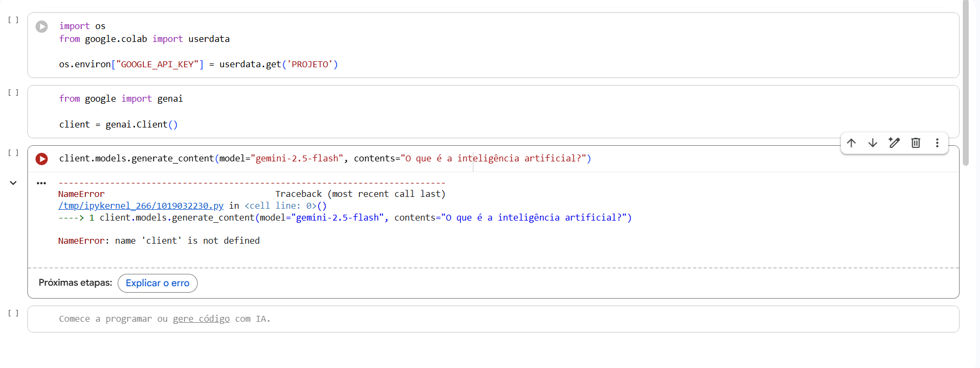
Task: Open output actions ellipsis beside traceback
Action: click(x=41, y=183)
